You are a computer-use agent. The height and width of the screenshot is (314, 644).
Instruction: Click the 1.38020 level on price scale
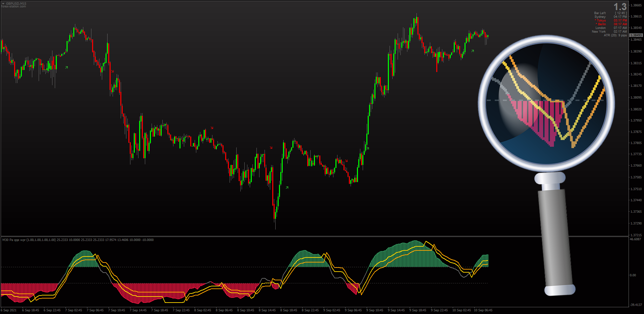point(636,109)
